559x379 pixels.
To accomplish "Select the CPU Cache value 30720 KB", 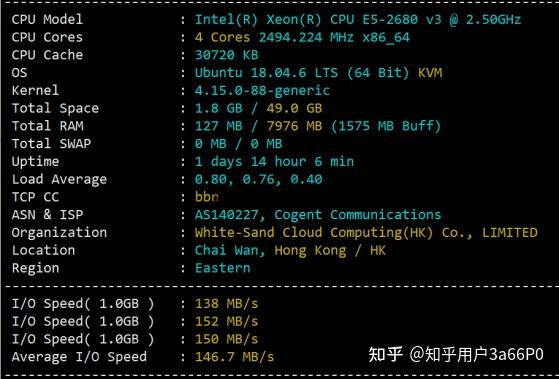I will tap(226, 55).
